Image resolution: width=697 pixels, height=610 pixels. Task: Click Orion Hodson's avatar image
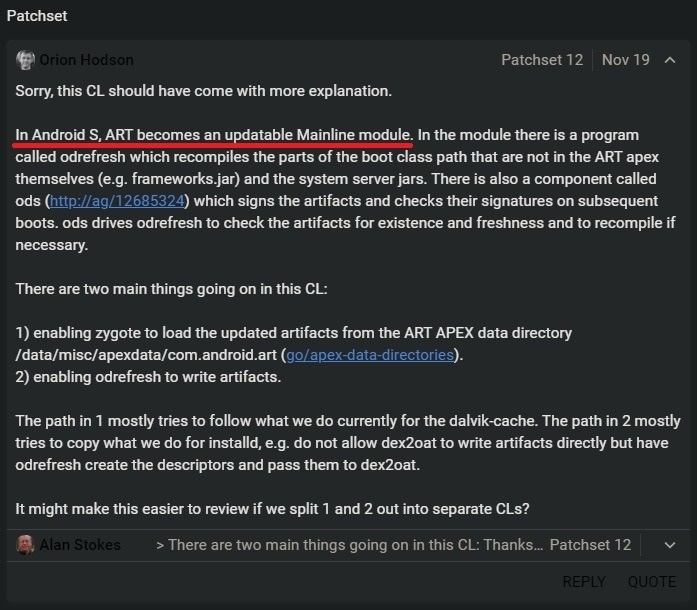click(x=26, y=60)
